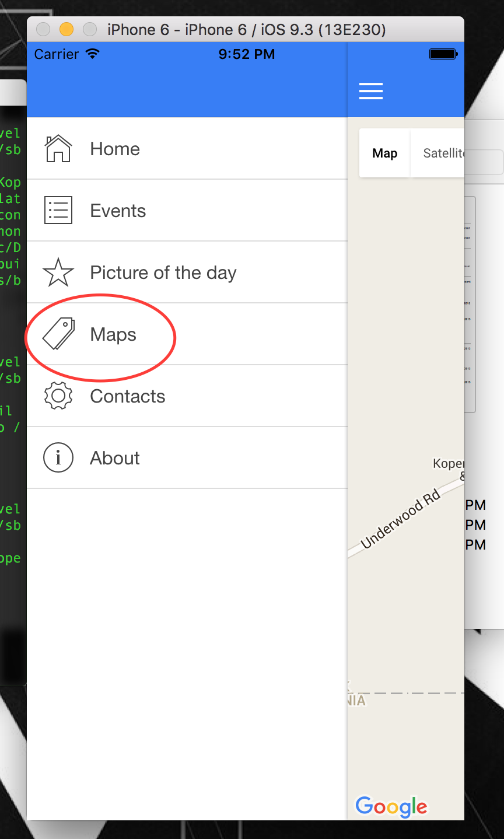Open the Contacts page

[x=128, y=396]
